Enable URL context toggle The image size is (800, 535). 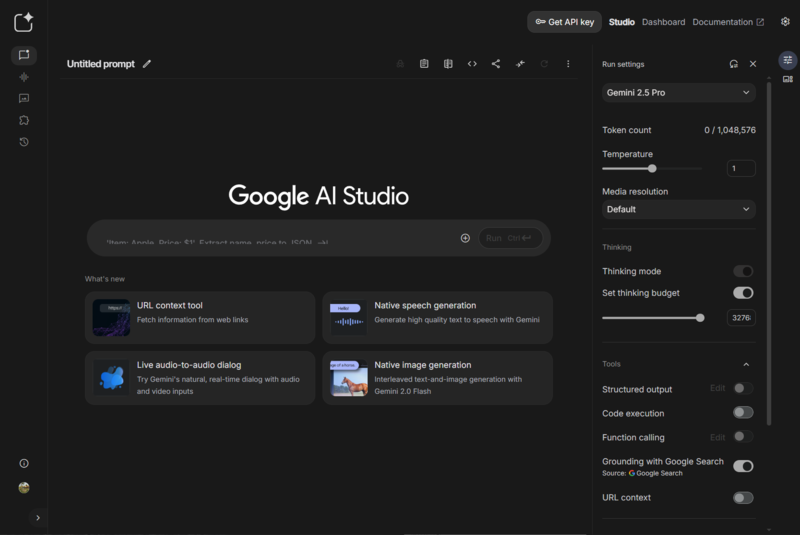(743, 498)
